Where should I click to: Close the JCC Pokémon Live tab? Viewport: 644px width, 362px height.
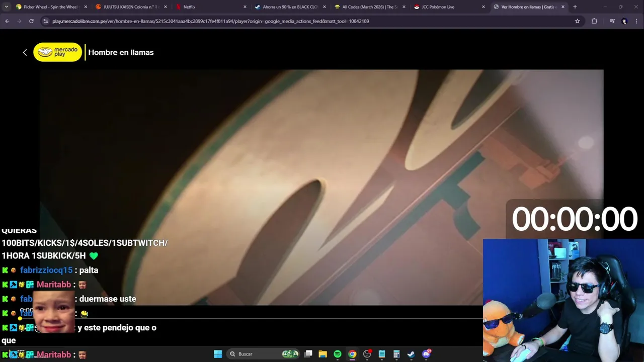[484, 7]
